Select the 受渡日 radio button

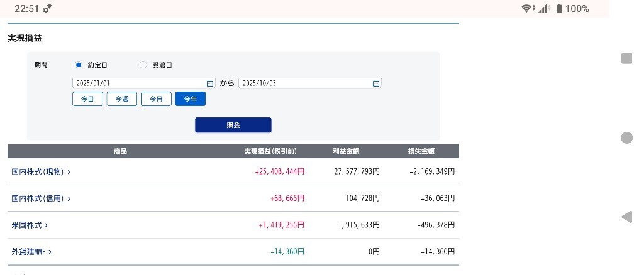143,65
